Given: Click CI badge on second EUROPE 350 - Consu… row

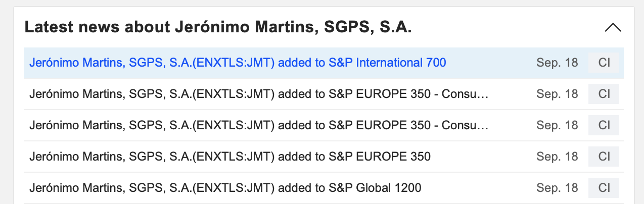Looking at the screenshot, I should [604, 125].
